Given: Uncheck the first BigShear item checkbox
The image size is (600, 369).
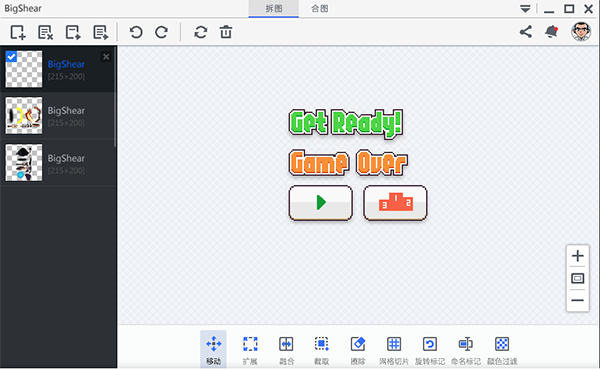Looking at the screenshot, I should 11,57.
